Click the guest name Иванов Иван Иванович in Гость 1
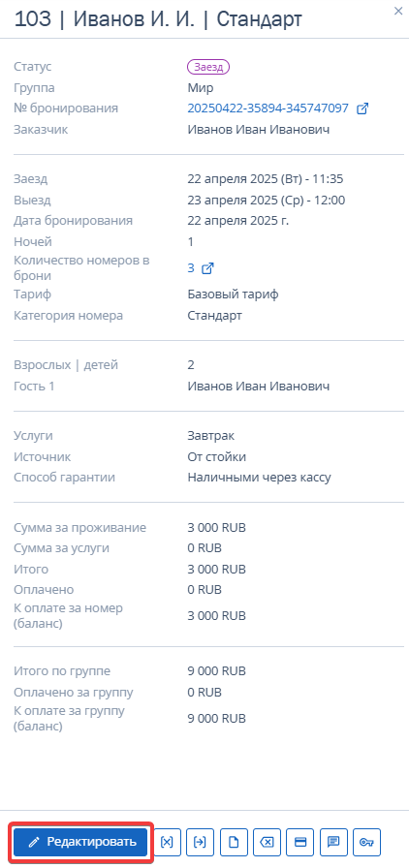Image resolution: width=409 pixels, height=868 pixels. click(258, 387)
